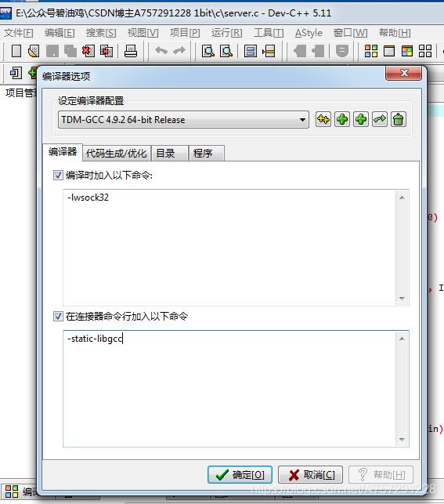Toggle 在连接器命令行加入以下命令 checkbox
This screenshot has height=504, width=444.
[58, 317]
